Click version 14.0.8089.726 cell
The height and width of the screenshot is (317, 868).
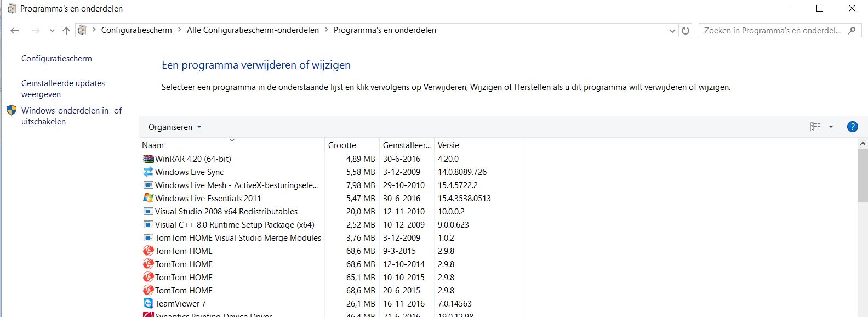point(462,172)
